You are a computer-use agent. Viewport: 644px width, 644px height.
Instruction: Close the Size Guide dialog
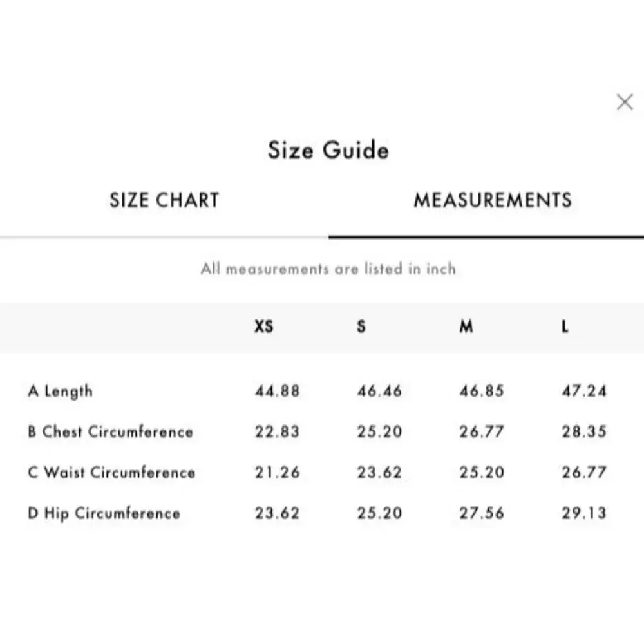(624, 102)
